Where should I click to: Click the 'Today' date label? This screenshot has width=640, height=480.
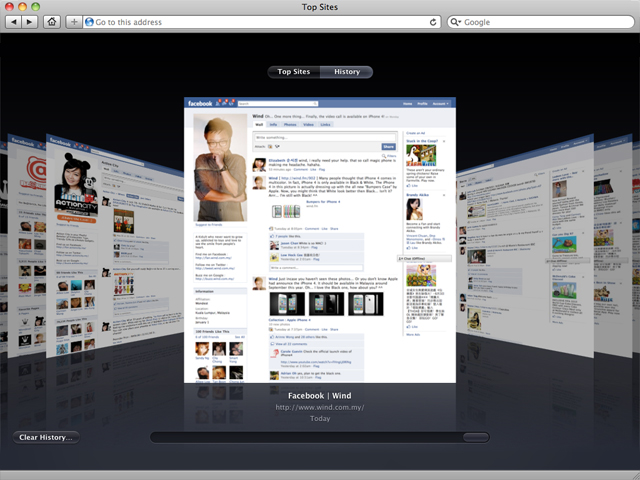pos(320,418)
